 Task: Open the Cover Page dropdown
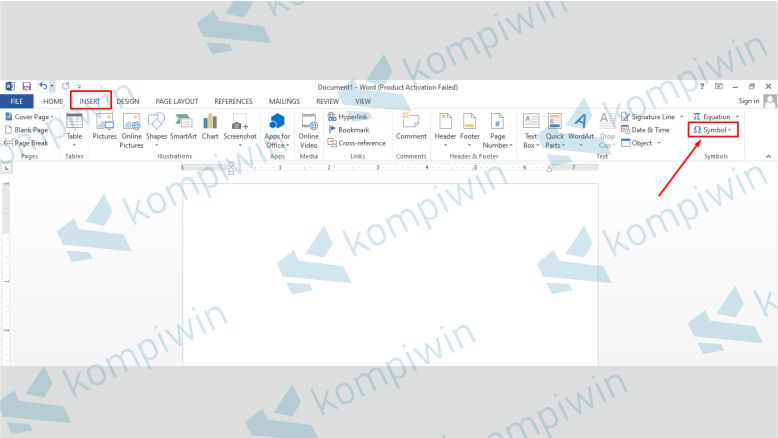click(29, 117)
